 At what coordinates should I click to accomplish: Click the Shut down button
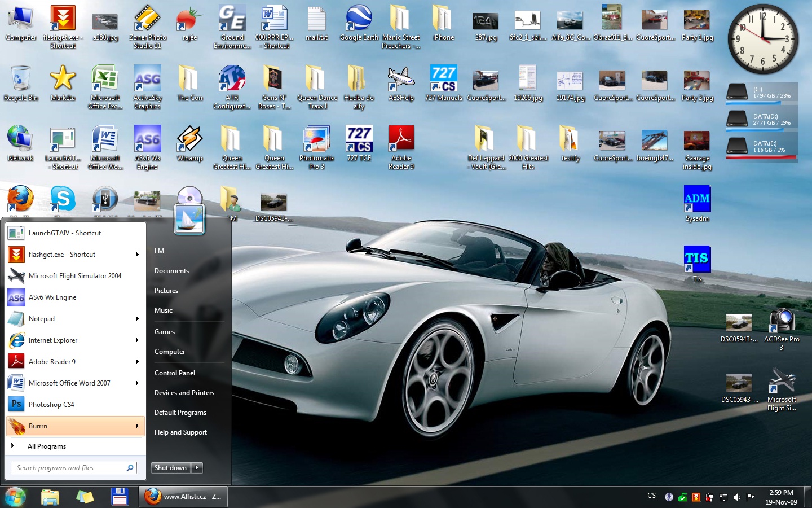pyautogui.click(x=170, y=468)
